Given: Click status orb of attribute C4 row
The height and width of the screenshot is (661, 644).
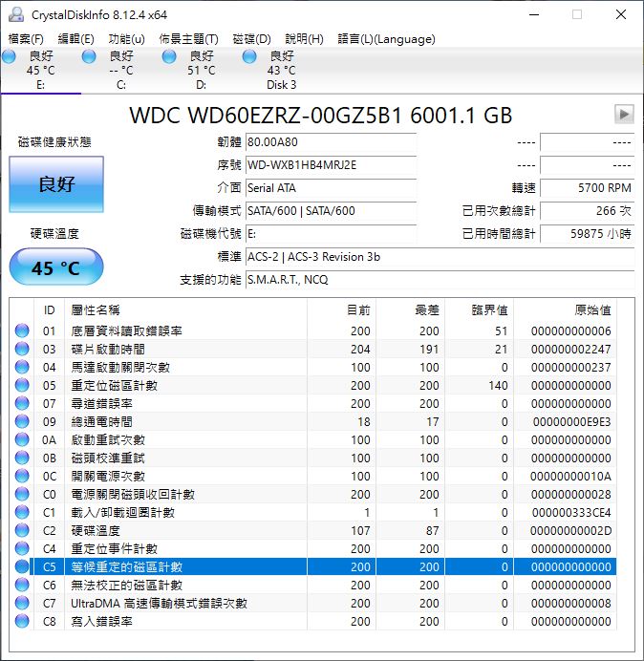Looking at the screenshot, I should click(x=22, y=548).
